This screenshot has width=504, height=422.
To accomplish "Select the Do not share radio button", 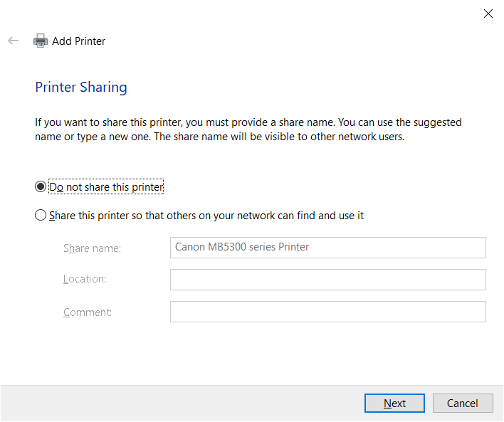I will 41,186.
